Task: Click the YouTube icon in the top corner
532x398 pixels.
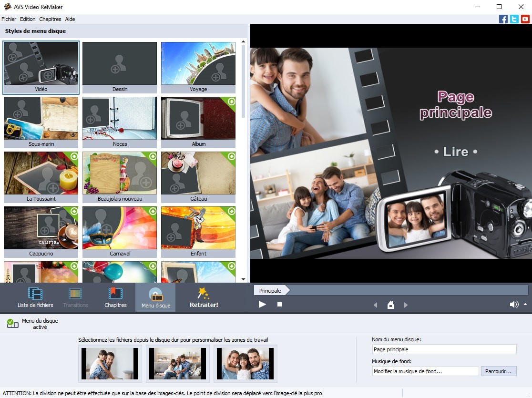Action: 525,19
